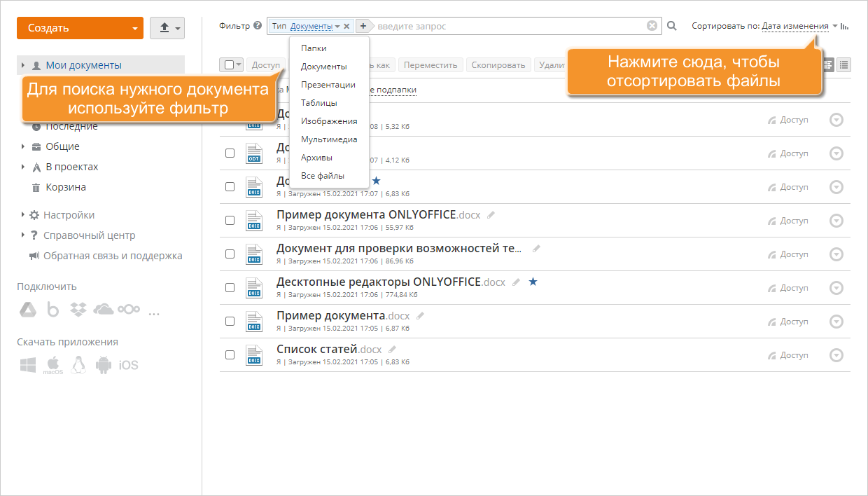The height and width of the screenshot is (496, 868).
Task: Toggle favorite star on Десктопные редакторы ONLYOFFICE.docx
Action: (x=533, y=282)
